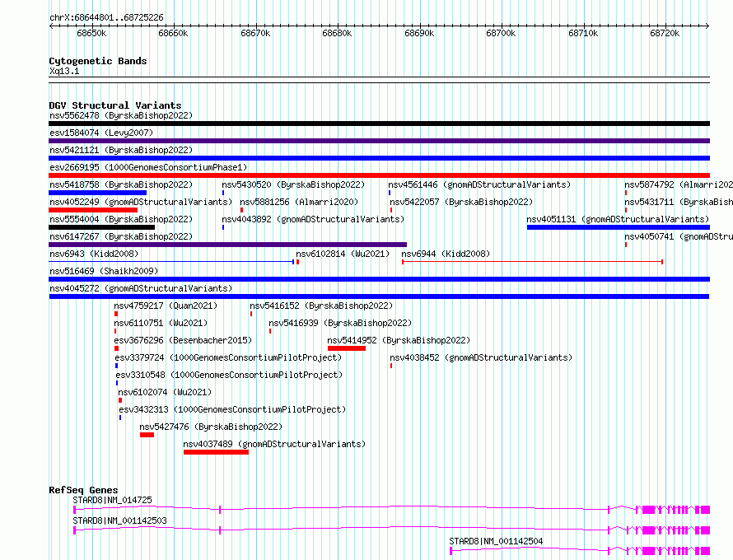
Task: Select the nsv5431711 variant label
Action: (679, 202)
